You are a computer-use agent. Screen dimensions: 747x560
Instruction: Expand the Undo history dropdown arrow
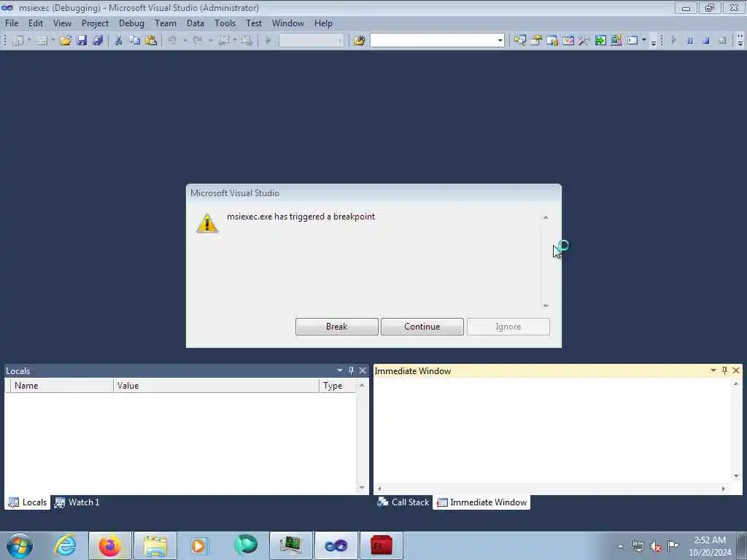coord(185,41)
